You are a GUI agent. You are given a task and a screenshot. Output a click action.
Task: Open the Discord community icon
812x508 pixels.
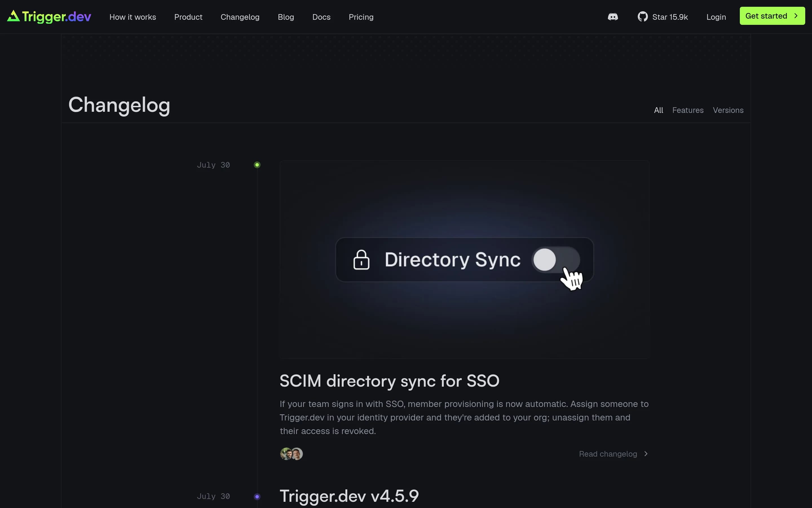(613, 17)
